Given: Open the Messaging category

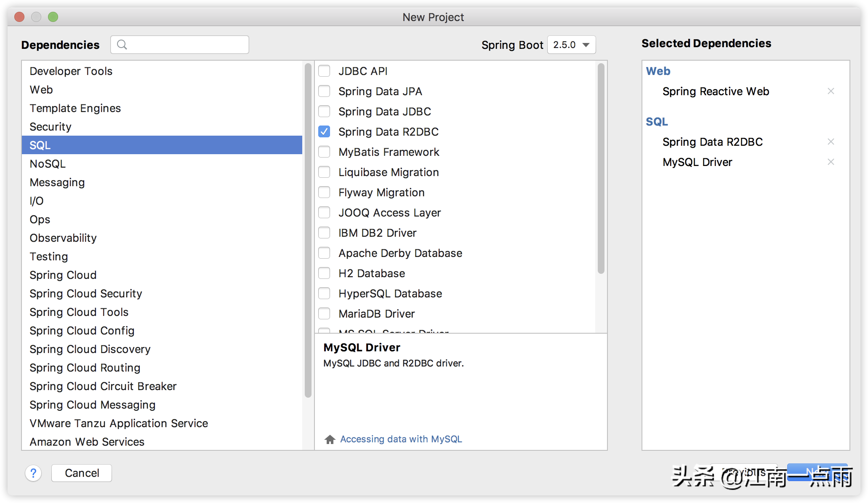Looking at the screenshot, I should (x=162, y=182).
